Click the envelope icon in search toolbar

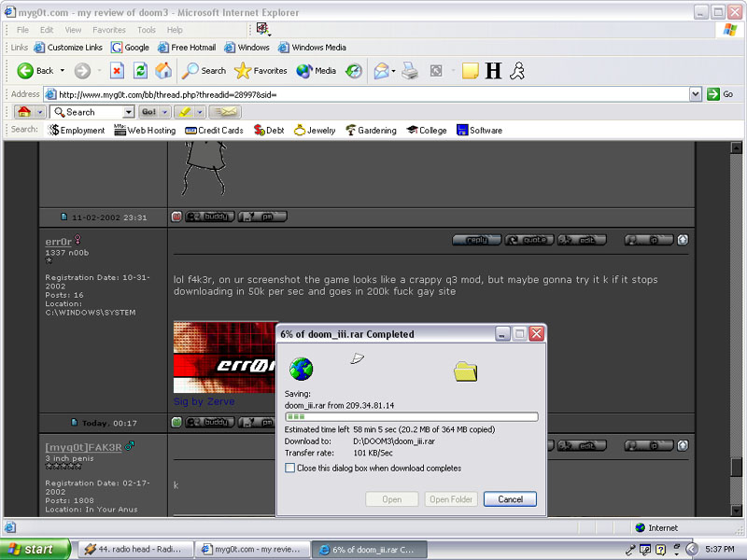(x=225, y=112)
